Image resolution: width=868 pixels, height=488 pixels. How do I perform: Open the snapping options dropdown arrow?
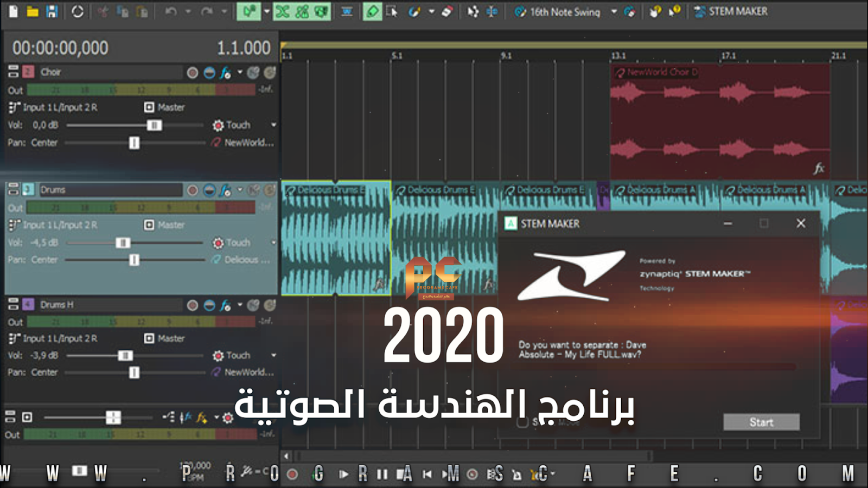(266, 11)
